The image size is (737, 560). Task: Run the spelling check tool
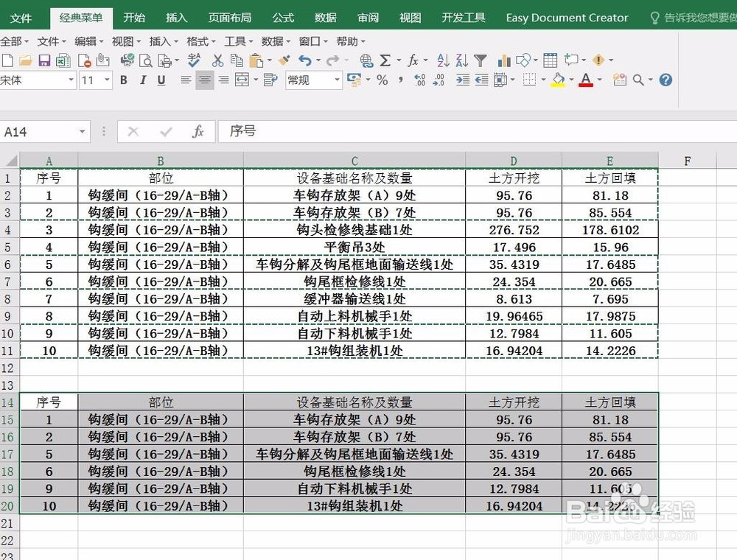tap(194, 60)
